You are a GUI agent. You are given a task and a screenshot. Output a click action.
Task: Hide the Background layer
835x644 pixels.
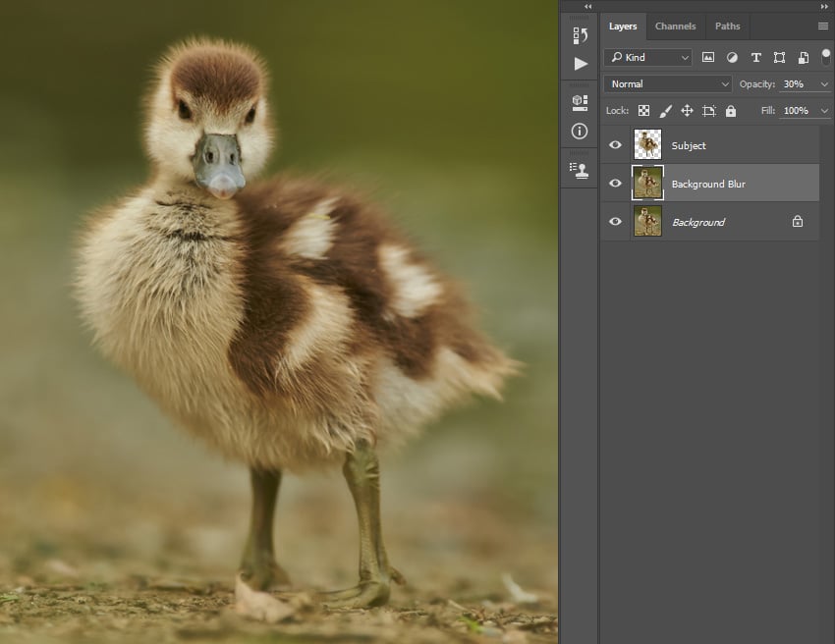[x=615, y=222]
